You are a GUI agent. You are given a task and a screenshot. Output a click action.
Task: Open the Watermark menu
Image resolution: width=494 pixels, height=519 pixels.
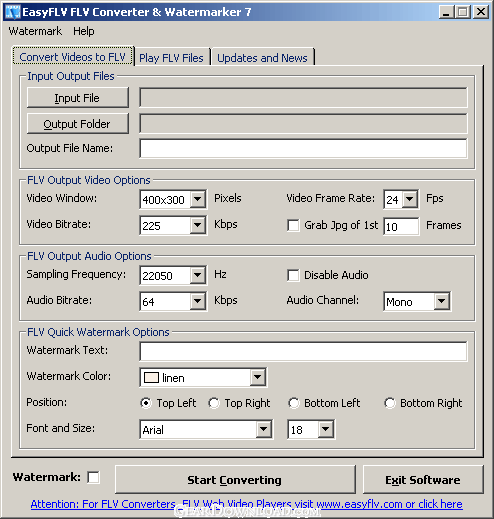coord(35,31)
